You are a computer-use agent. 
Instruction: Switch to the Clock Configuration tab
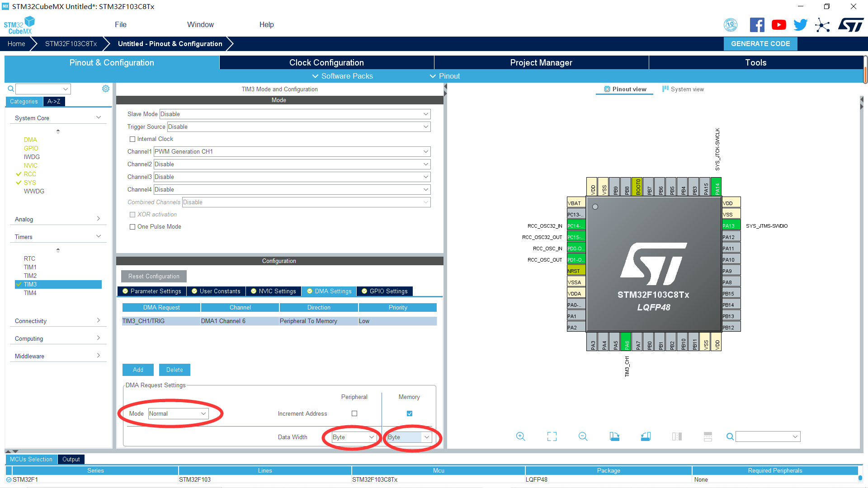point(326,62)
